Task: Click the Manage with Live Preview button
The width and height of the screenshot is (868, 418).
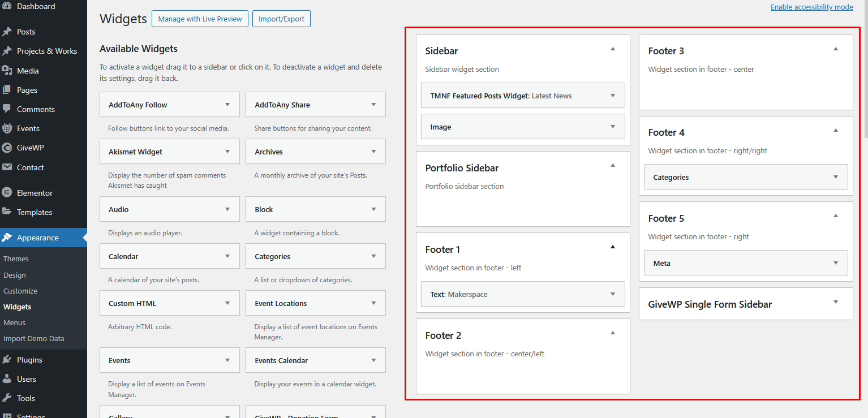Action: point(200,19)
